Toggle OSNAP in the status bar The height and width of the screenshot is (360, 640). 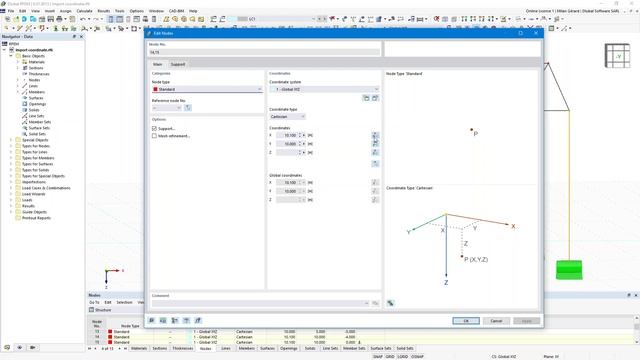coord(417,357)
